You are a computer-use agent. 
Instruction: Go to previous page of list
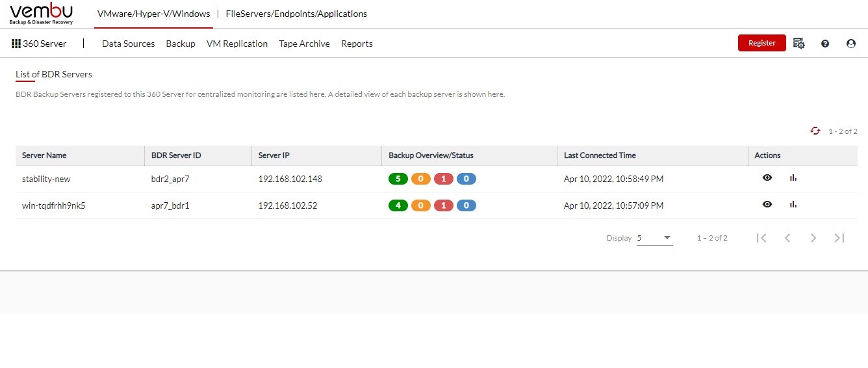[x=787, y=238]
